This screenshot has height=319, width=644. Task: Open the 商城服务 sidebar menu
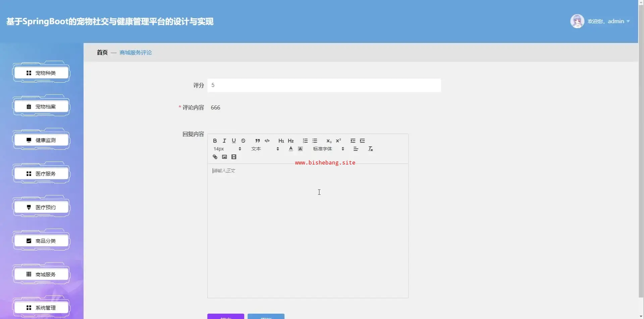(x=41, y=274)
